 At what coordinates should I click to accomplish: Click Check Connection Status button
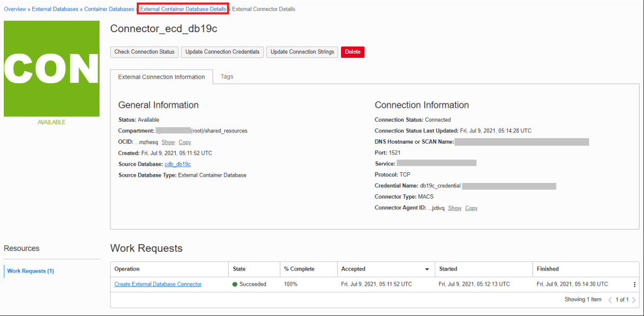144,52
